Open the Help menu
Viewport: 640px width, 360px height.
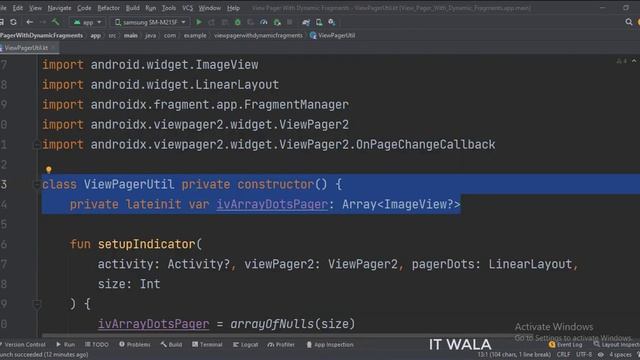(233, 8)
